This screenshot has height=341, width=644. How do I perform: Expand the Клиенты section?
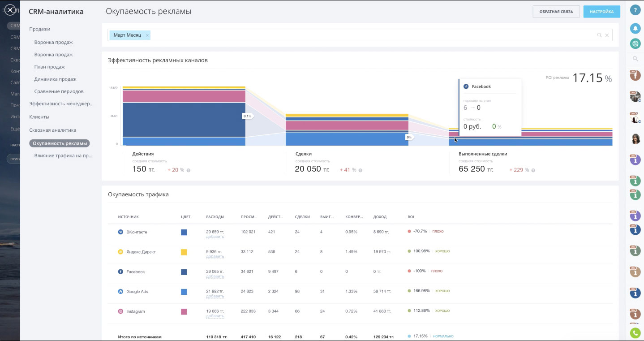coord(39,117)
